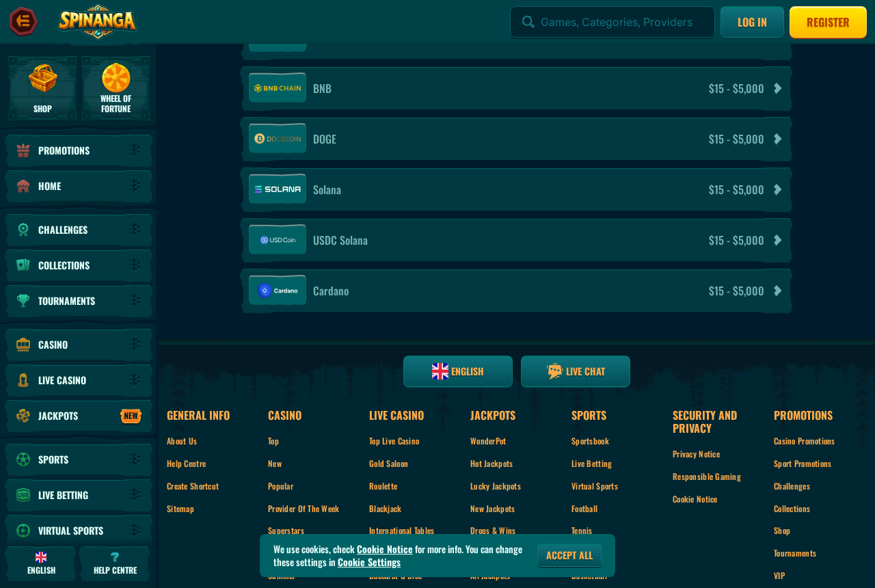Expand the Cardano payment row chevron
This screenshot has width=875, height=588.
point(777,291)
